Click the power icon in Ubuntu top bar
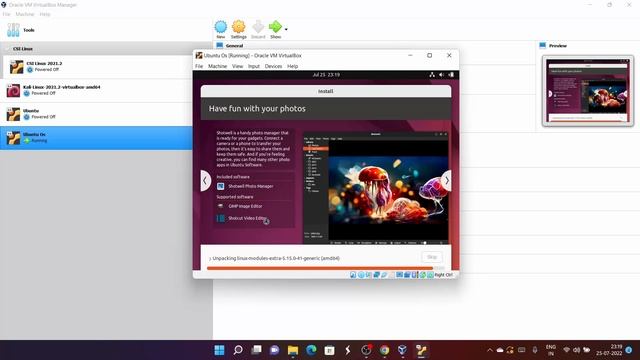 pos(451,75)
